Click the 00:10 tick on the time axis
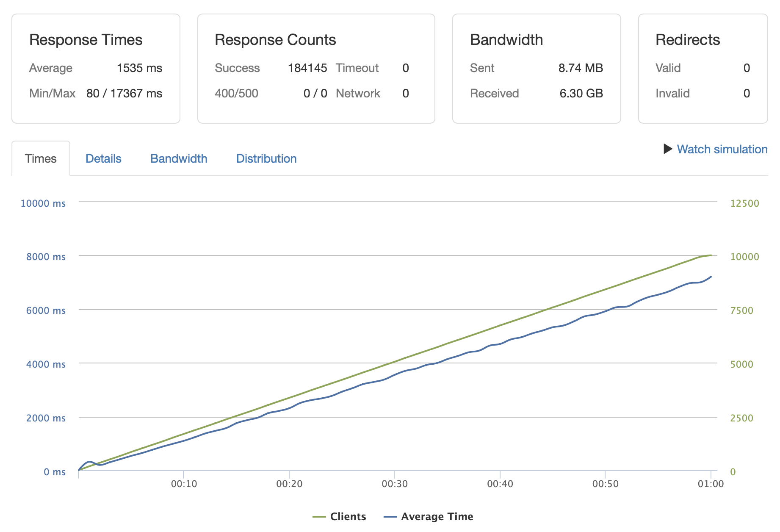The width and height of the screenshot is (780, 532). point(184,484)
